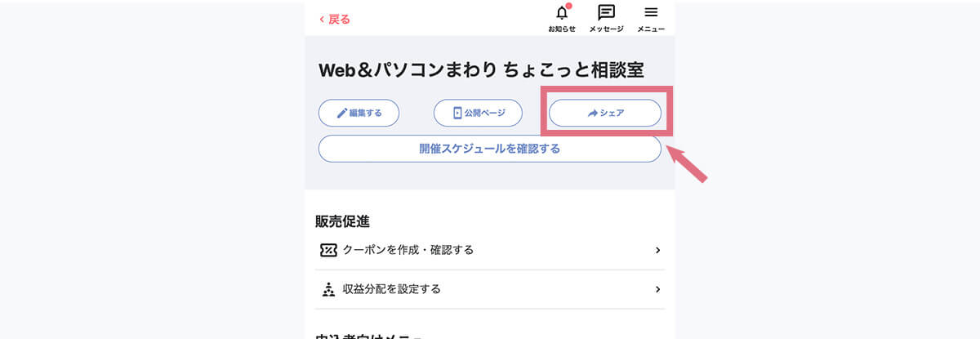Click the phone icon beside 公開ページ
This screenshot has width=980, height=339.
tap(457, 113)
